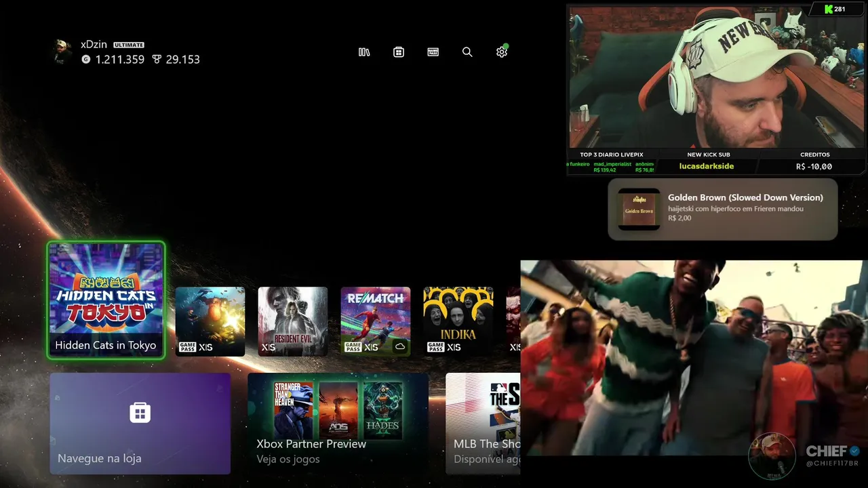Click Golden Brown (Slowed Down Version) title
The image size is (868, 488).
coord(745,197)
